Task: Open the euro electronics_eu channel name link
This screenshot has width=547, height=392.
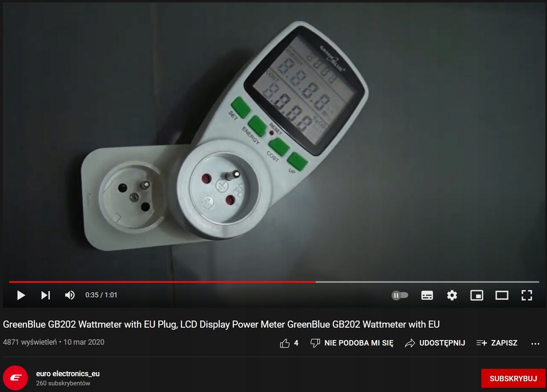Action: [68, 374]
